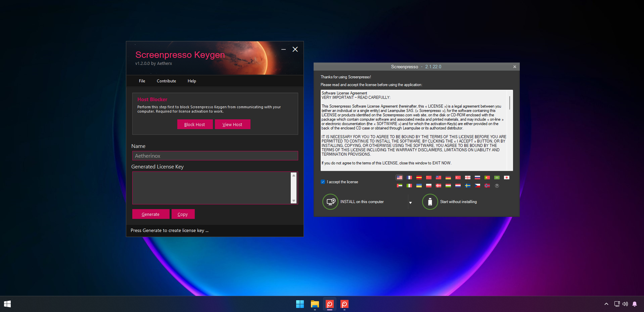Uncheck the 'I accept the license' checkbox
Image resolution: width=644 pixels, height=312 pixels.
[323, 182]
